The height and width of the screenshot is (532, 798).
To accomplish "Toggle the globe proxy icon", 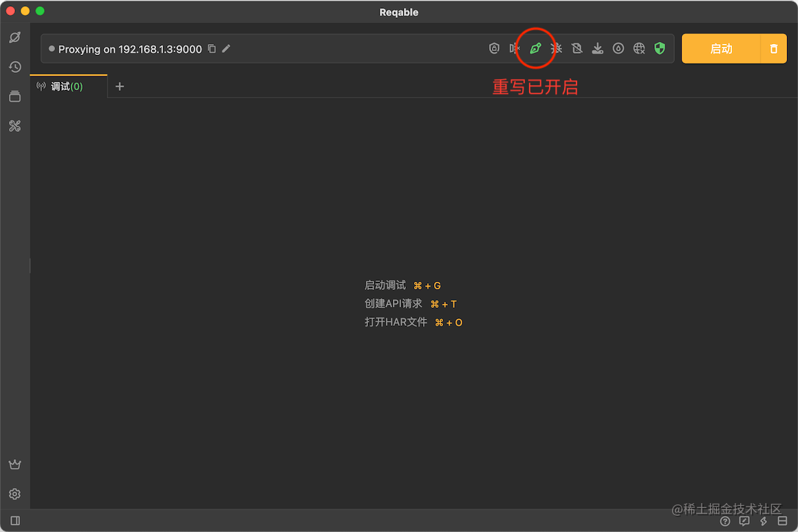I will [638, 48].
